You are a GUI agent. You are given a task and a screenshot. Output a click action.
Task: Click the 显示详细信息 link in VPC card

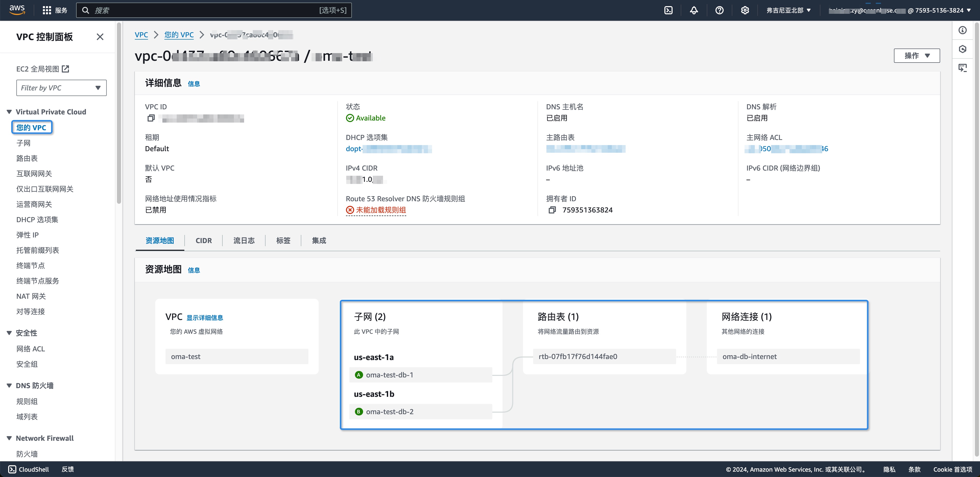[x=205, y=318]
